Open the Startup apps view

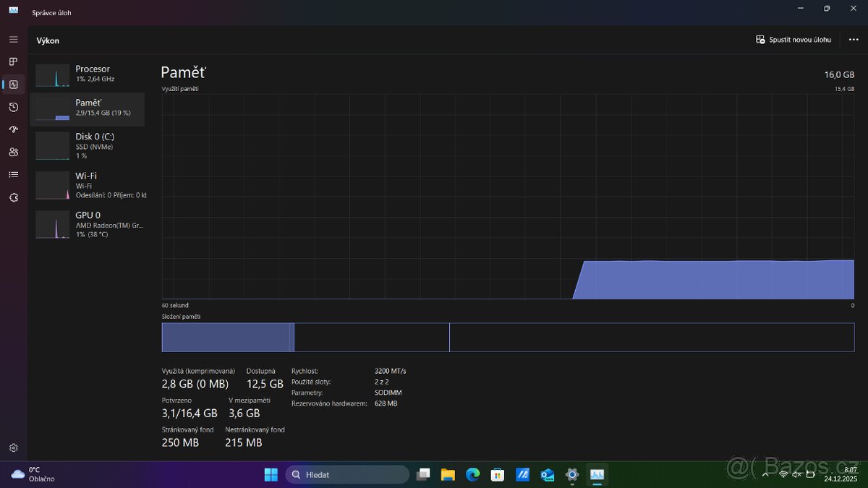[x=13, y=129]
